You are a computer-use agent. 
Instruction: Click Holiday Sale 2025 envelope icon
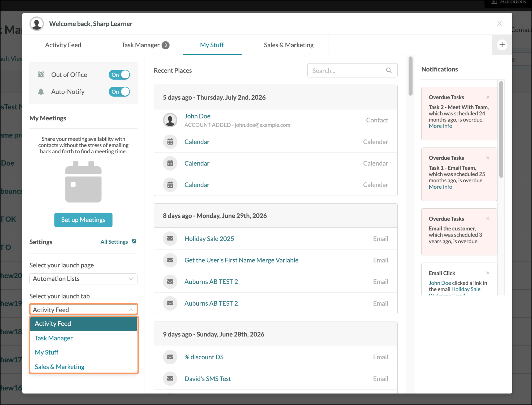point(170,238)
